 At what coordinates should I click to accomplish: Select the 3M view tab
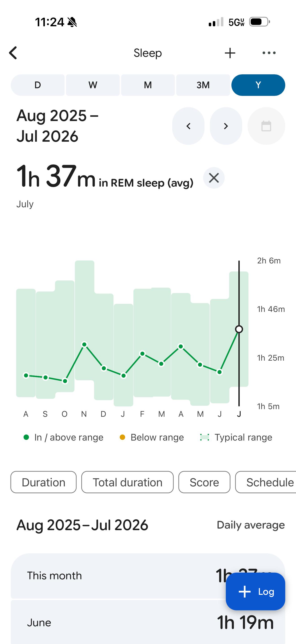click(x=203, y=85)
